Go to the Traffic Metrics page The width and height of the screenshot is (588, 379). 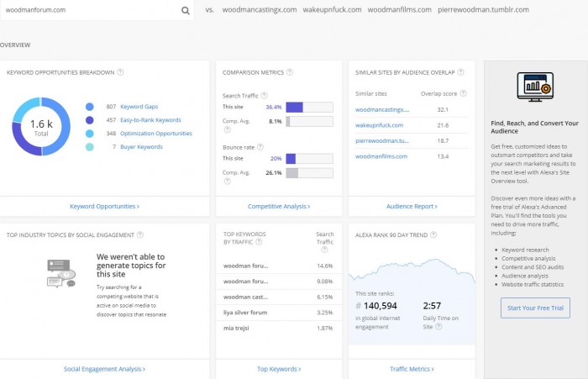(410, 368)
